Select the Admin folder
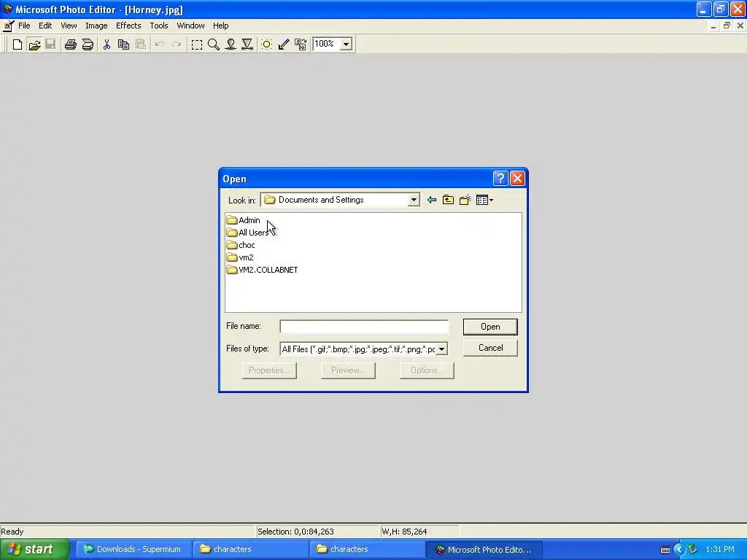 (244, 220)
